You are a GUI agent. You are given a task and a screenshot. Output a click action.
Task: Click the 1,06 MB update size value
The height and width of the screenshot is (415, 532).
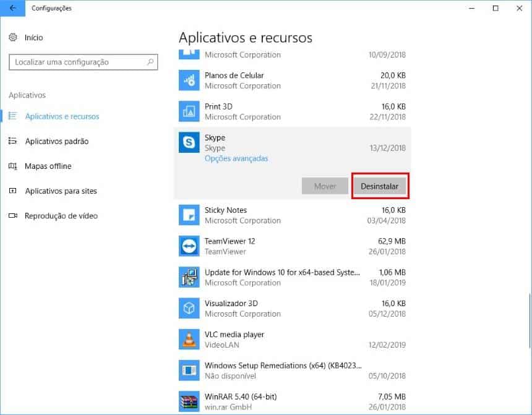pos(392,273)
